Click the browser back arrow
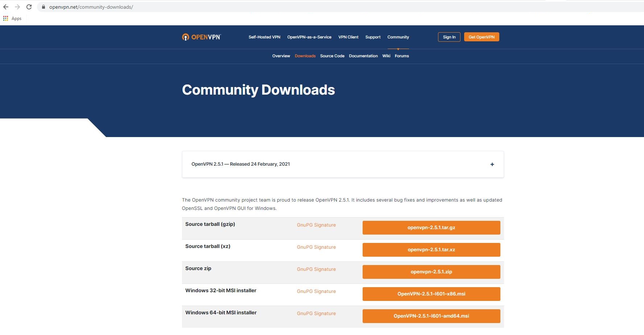 (6, 7)
